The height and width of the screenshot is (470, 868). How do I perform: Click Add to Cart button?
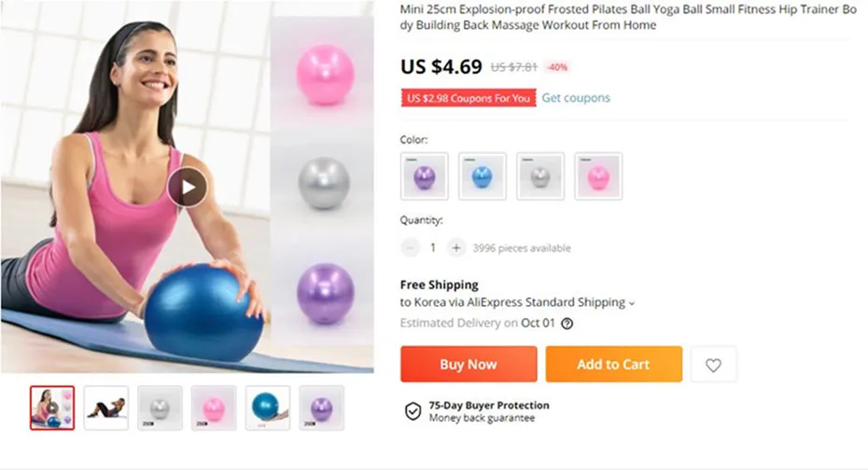coord(614,365)
